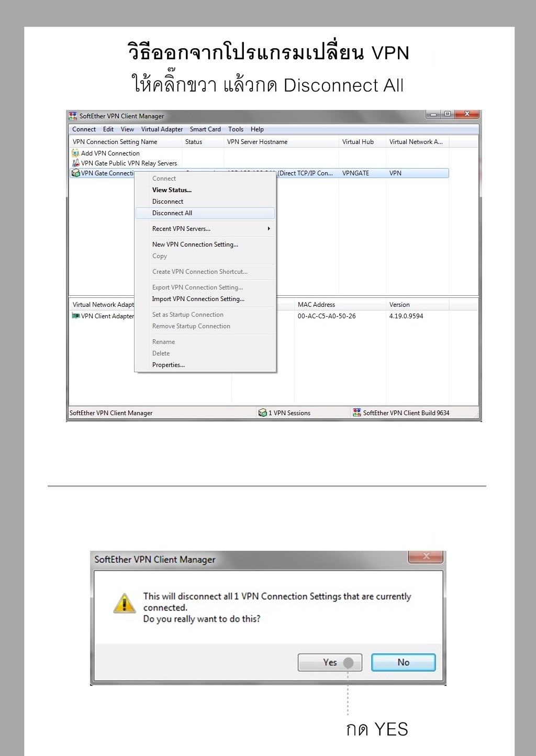Select New VPN Connection Setting...
Viewport: 536px width, 756px height.
coord(205,244)
